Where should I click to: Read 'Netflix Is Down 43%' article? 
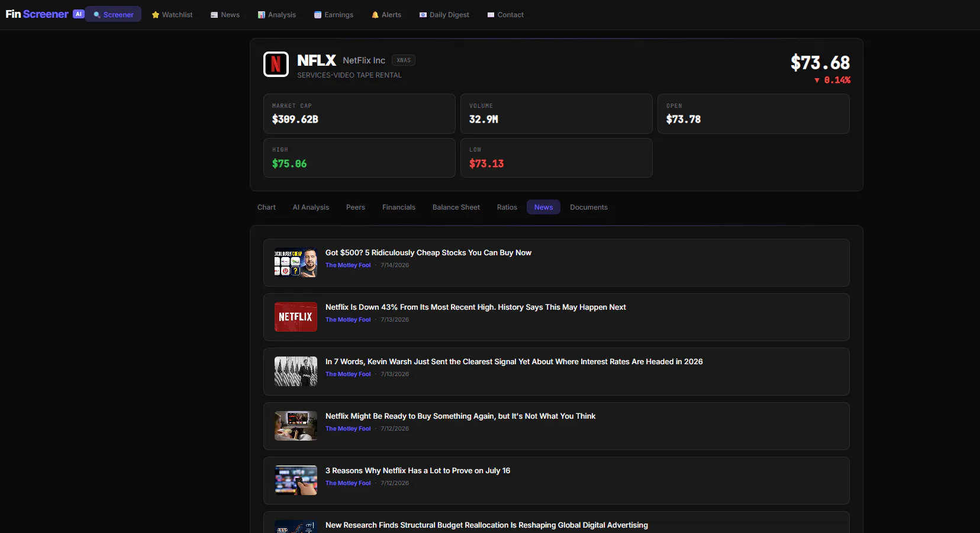click(556, 317)
